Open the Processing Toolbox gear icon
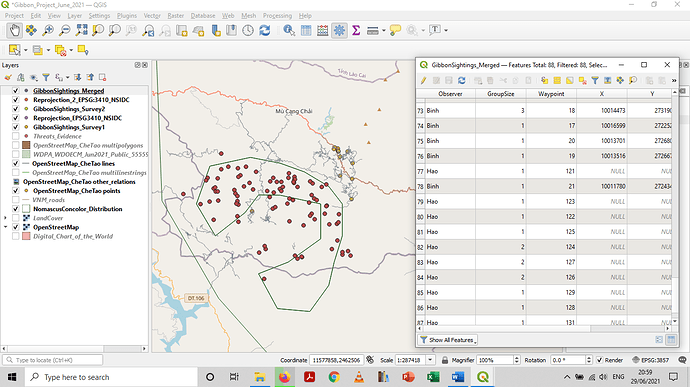The width and height of the screenshot is (690, 387). coord(339,30)
